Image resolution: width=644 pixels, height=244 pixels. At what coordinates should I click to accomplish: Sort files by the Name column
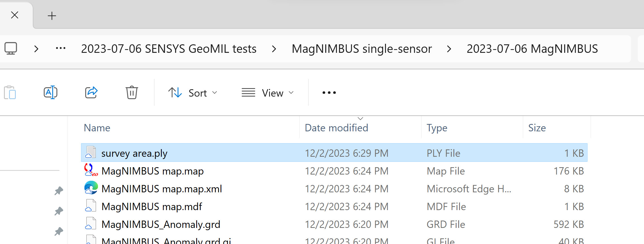tap(97, 128)
